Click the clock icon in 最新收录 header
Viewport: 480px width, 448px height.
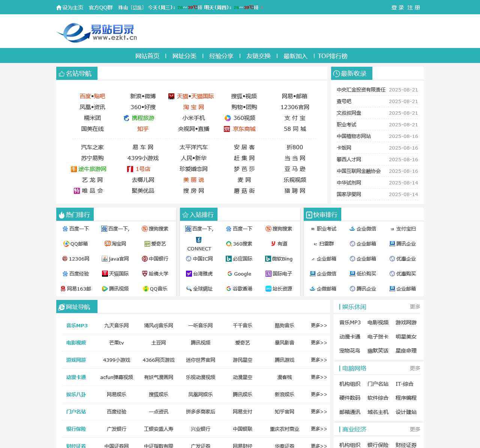(x=336, y=73)
